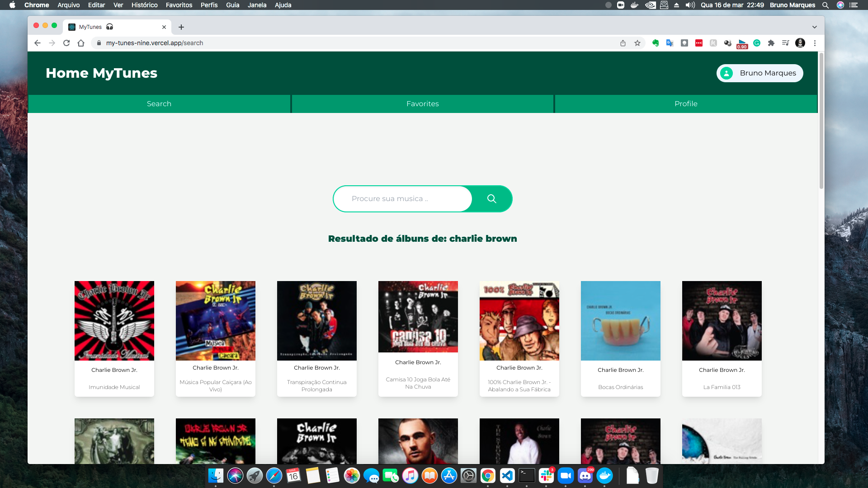Switch to the Favorites tab

(422, 104)
